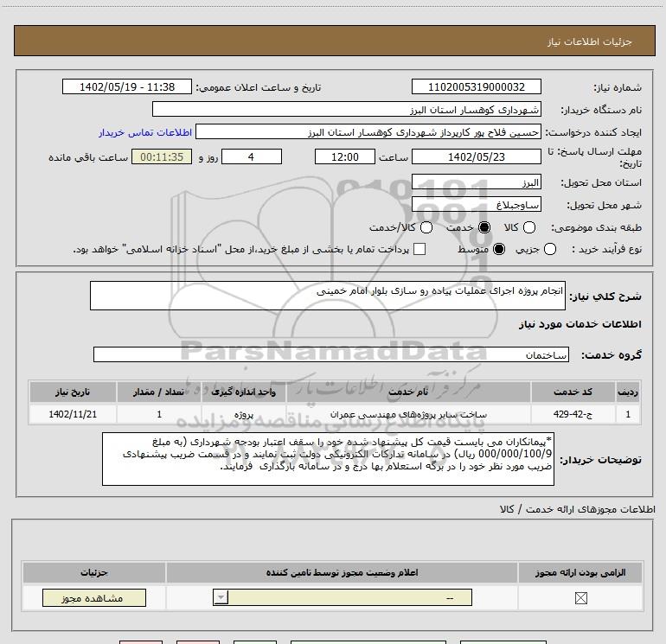Click the delivery province field البرز
This screenshot has width=666, height=644.
[x=476, y=182]
